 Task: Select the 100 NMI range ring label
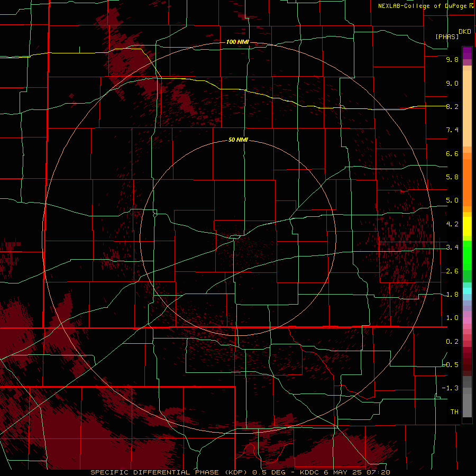click(x=237, y=42)
